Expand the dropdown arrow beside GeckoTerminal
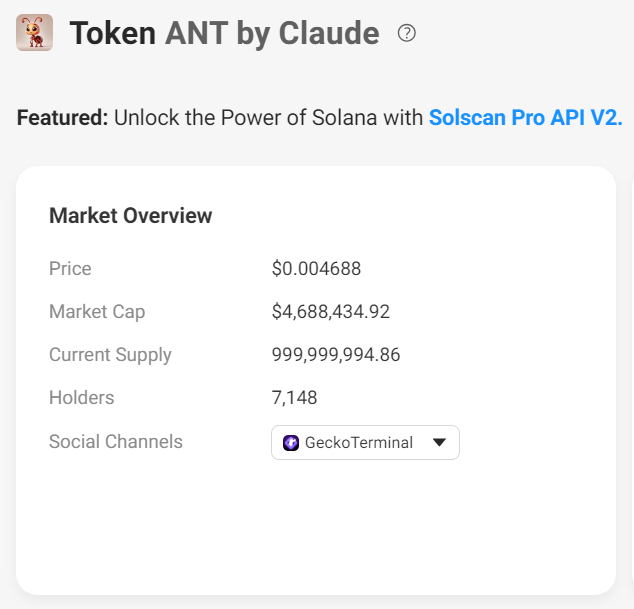 (x=439, y=442)
